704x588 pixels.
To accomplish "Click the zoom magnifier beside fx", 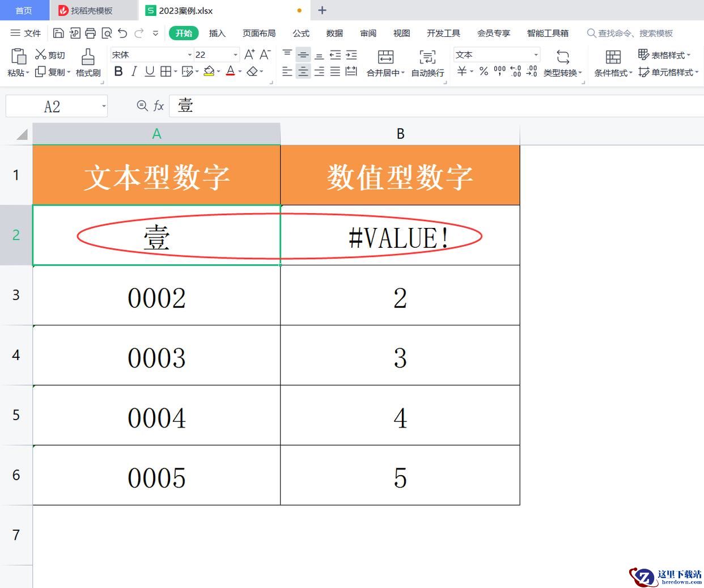I will pyautogui.click(x=142, y=106).
